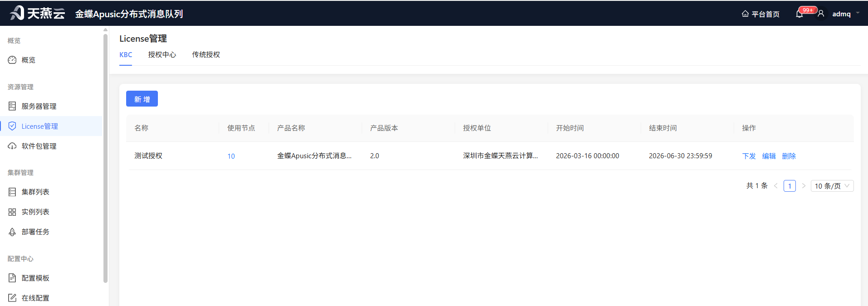Click 测试授权 name cell

point(148,156)
